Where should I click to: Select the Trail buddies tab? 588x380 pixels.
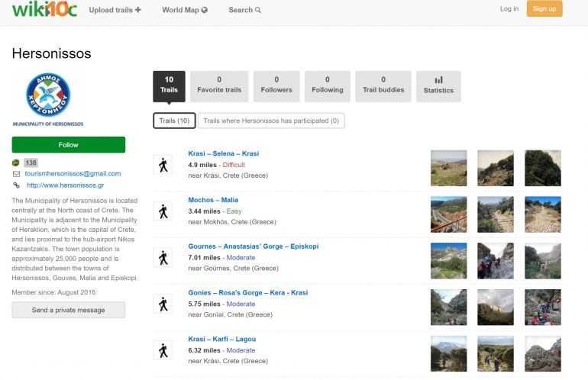(383, 86)
